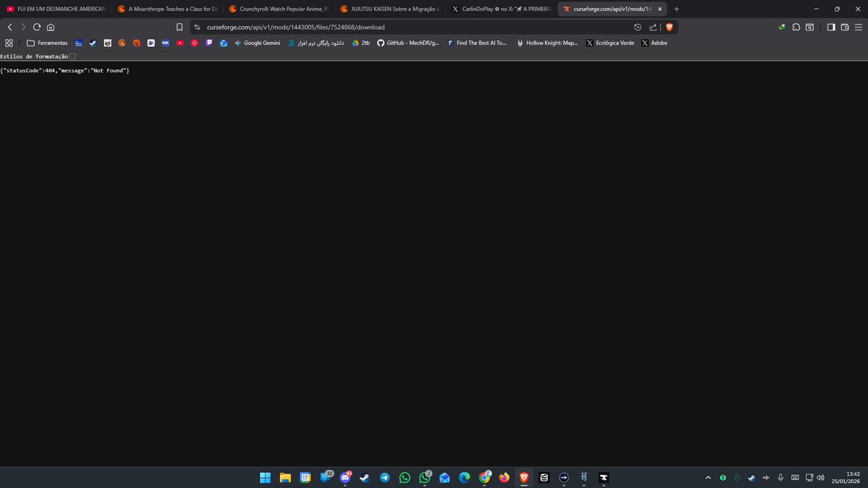Viewport: 868px width, 488px height.
Task: Open the 2tb Google Drive bookmark
Action: tap(361, 43)
